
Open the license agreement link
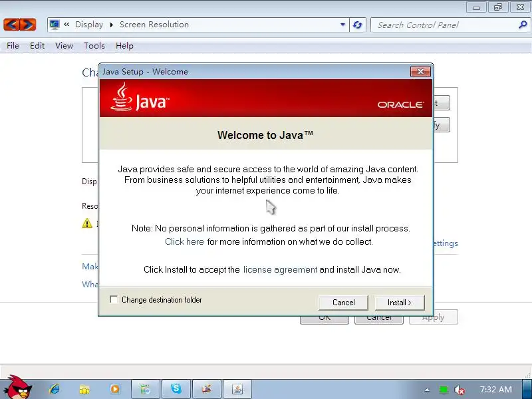click(x=280, y=270)
